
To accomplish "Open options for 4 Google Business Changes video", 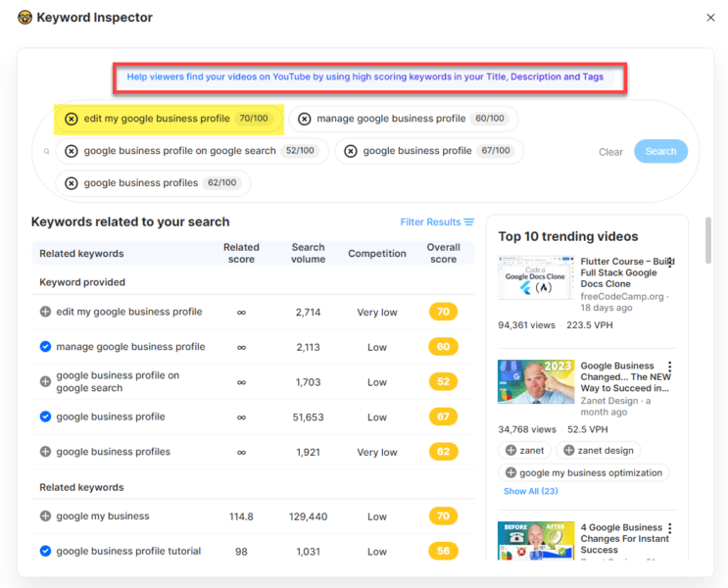I will pos(670,528).
